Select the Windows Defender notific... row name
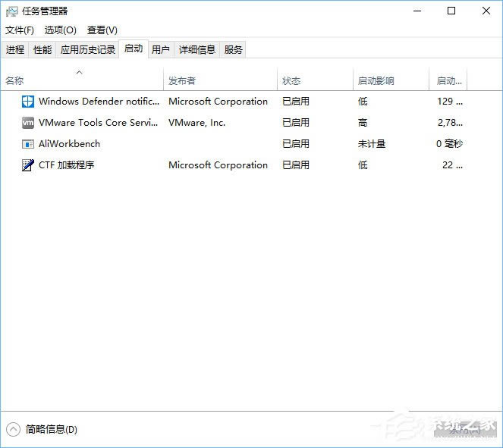 tap(99, 102)
